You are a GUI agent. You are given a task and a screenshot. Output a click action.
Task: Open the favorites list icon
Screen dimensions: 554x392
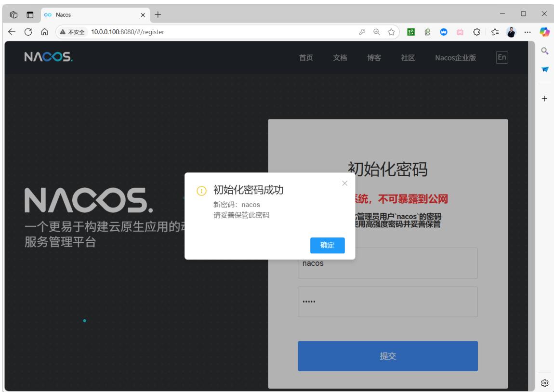(495, 32)
